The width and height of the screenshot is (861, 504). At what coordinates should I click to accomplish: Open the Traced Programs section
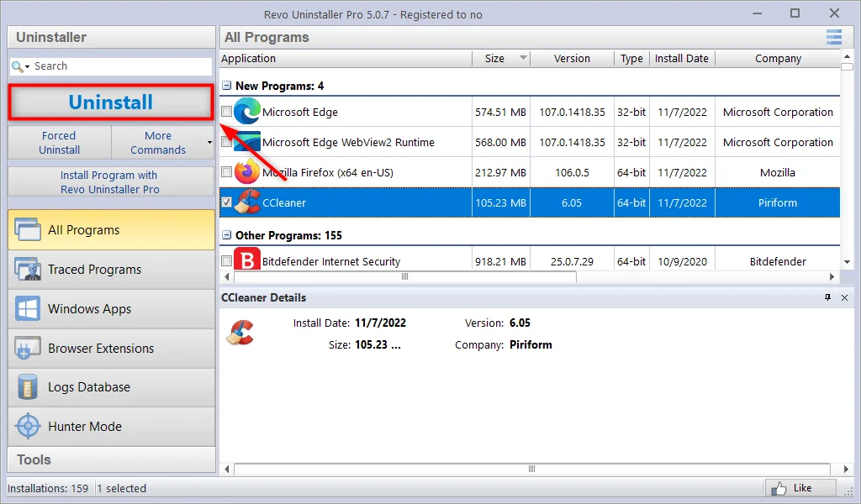(112, 270)
